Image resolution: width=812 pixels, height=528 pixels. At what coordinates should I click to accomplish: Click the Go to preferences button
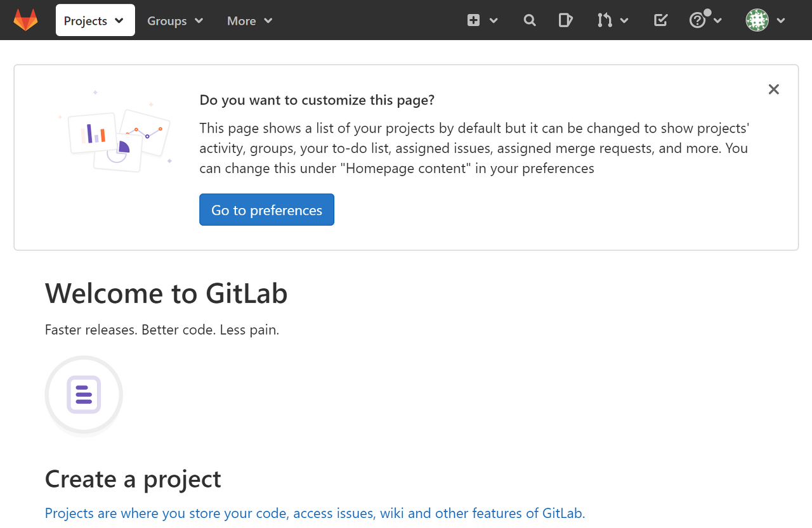point(266,209)
